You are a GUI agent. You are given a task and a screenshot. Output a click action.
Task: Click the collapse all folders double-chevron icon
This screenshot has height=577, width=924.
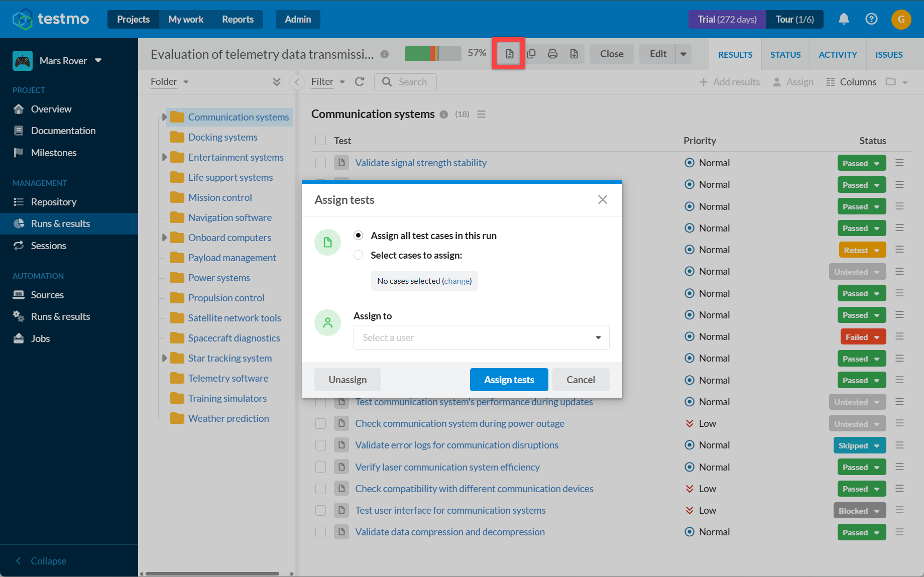pyautogui.click(x=277, y=82)
